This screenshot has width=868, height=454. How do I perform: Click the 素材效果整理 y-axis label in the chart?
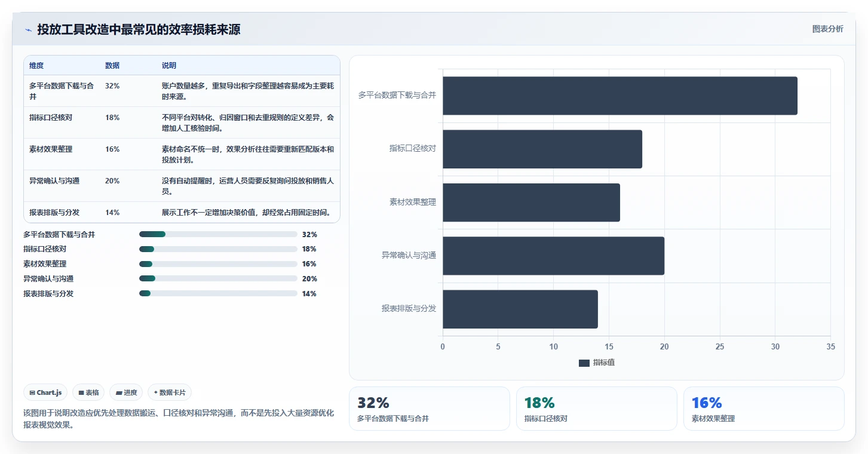pos(413,202)
